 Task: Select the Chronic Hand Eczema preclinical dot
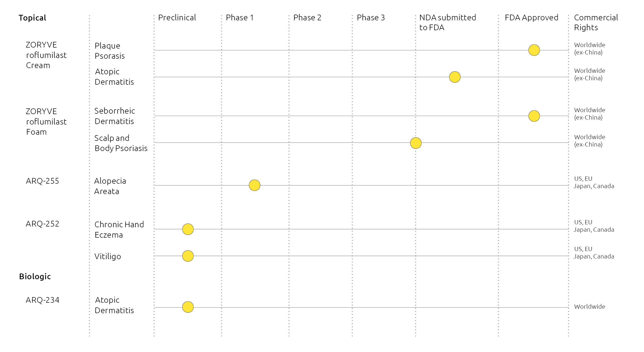tap(188, 229)
